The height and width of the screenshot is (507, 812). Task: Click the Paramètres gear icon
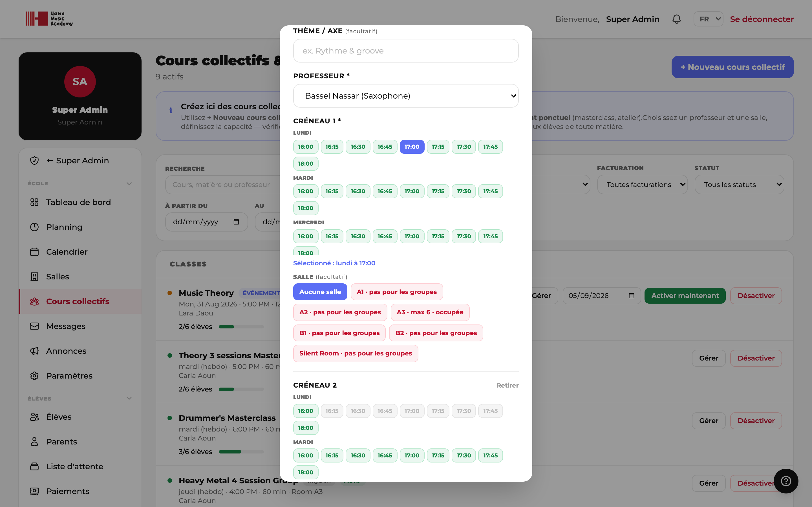tap(34, 376)
